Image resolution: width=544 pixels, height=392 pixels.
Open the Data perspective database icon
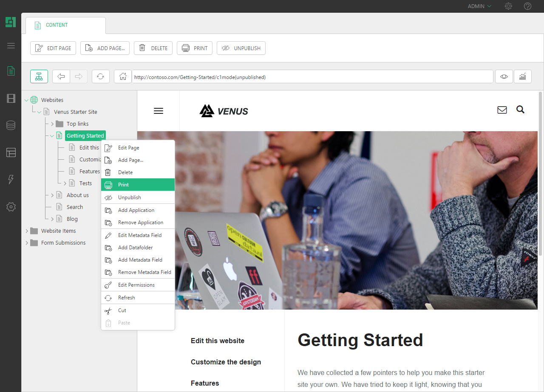[x=11, y=125]
